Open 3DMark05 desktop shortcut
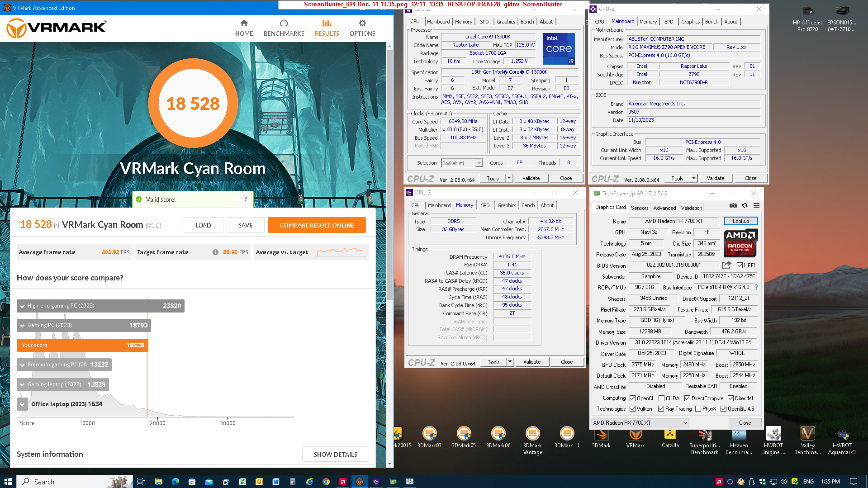 point(464,437)
